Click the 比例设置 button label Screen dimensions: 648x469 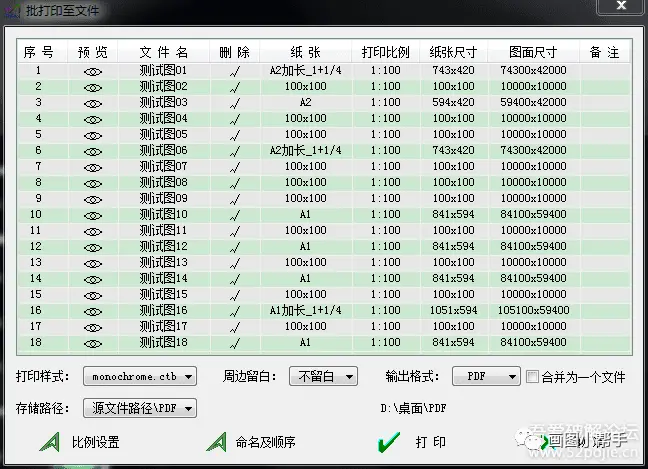click(x=95, y=442)
